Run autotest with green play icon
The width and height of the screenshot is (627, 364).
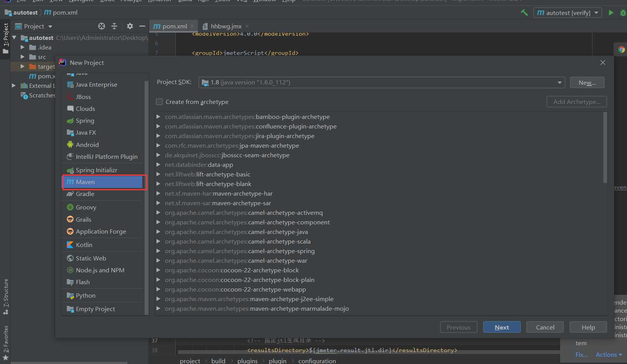[611, 13]
